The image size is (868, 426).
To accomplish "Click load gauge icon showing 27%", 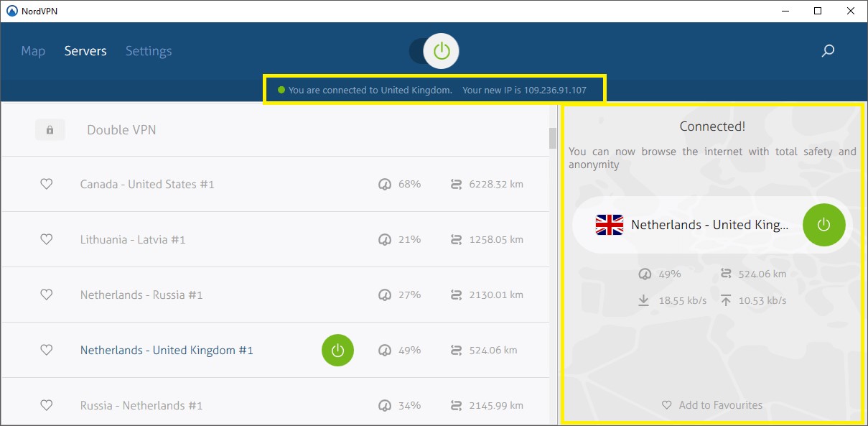I will tap(385, 295).
